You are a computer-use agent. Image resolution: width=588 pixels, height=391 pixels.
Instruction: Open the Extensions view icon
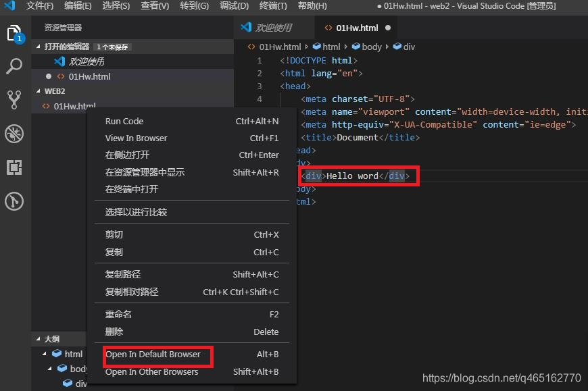(15, 167)
